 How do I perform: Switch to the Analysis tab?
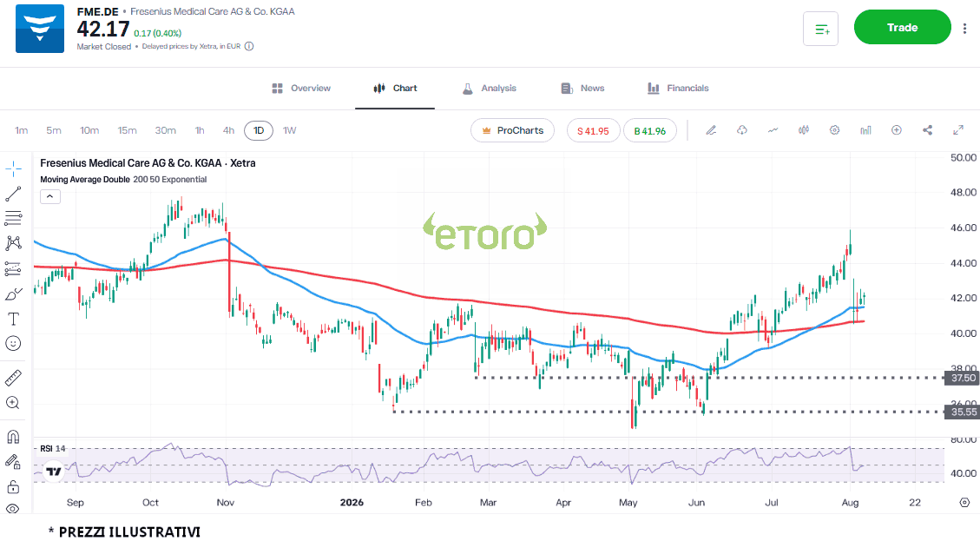(x=490, y=89)
